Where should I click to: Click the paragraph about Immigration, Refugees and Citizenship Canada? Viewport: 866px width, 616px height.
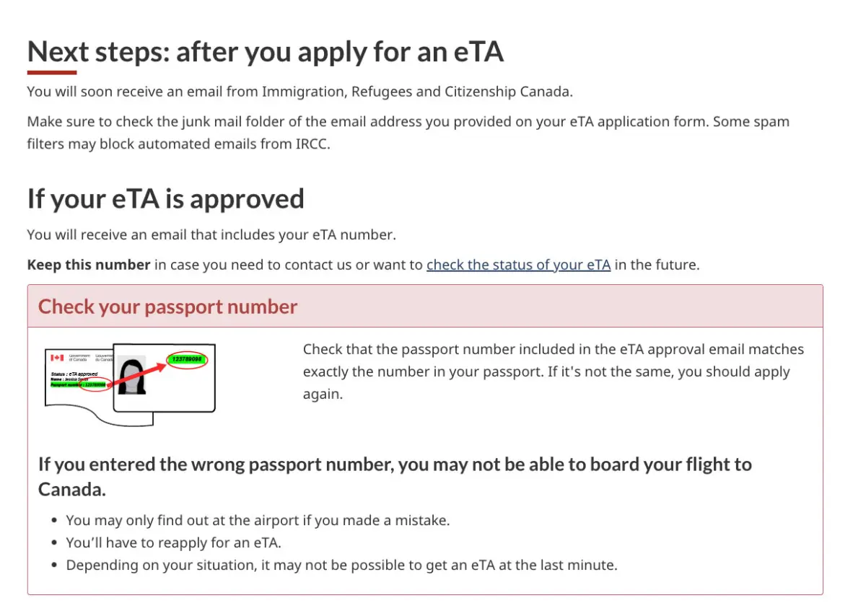299,92
